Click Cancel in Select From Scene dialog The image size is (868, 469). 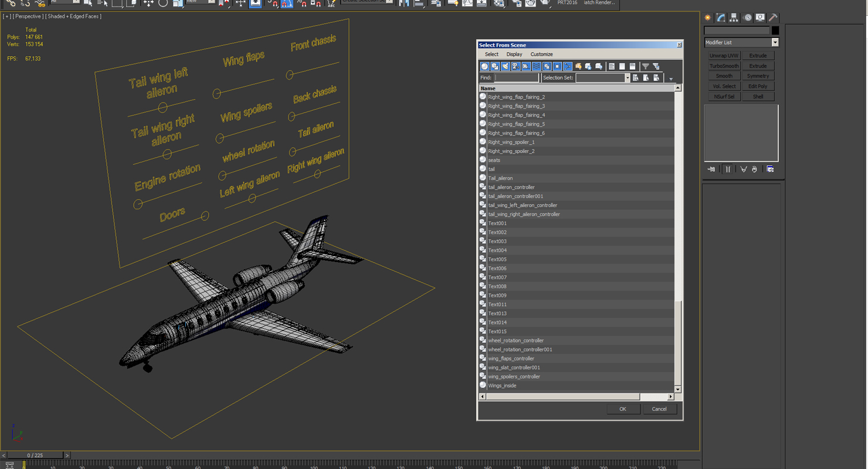coord(659,409)
